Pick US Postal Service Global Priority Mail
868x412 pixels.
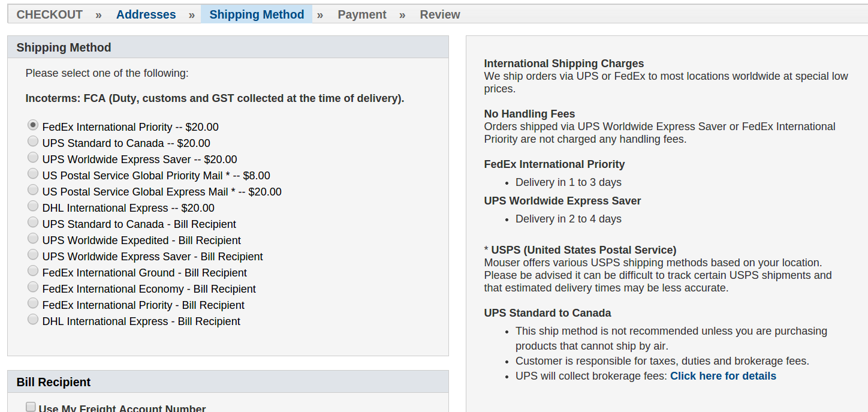[33, 174]
